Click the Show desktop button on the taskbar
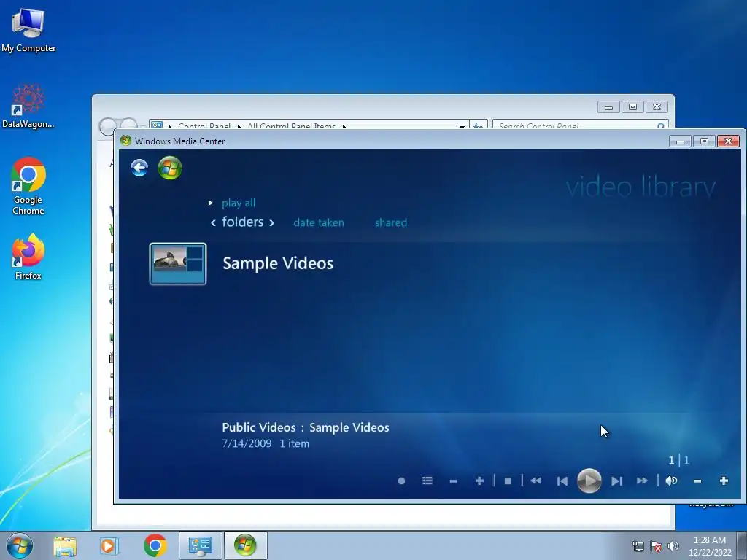This screenshot has width=747, height=560. pyautogui.click(x=742, y=545)
